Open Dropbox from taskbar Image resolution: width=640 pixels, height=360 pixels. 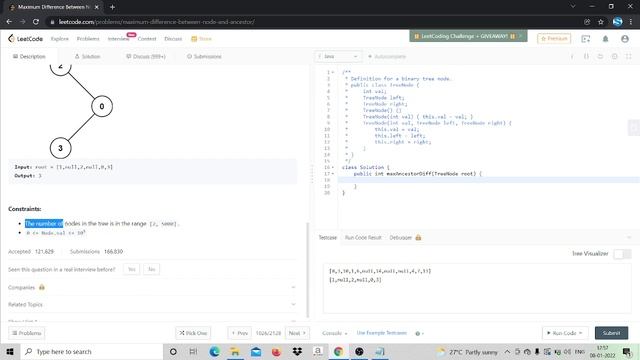click(x=297, y=351)
